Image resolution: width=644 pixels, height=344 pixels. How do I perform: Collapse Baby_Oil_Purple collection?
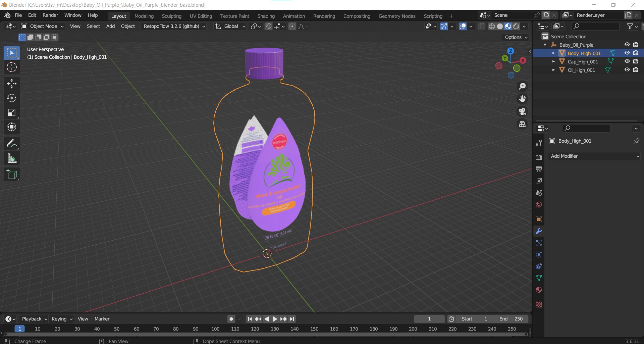(x=545, y=45)
